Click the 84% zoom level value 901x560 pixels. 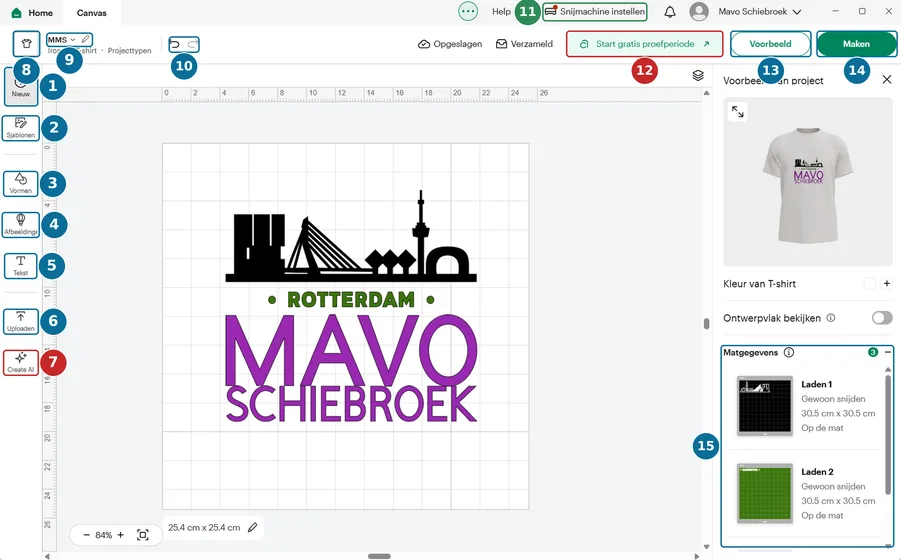point(103,535)
